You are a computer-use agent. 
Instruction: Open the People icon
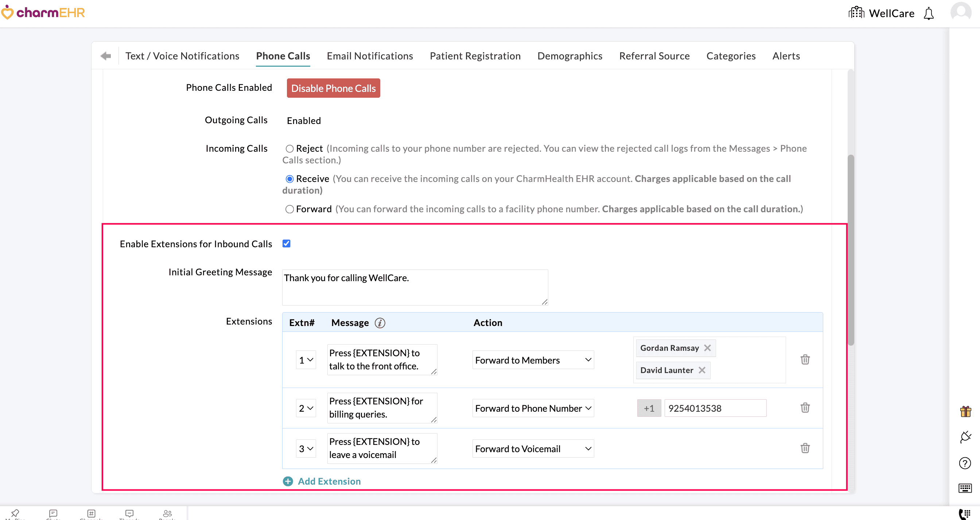click(167, 513)
